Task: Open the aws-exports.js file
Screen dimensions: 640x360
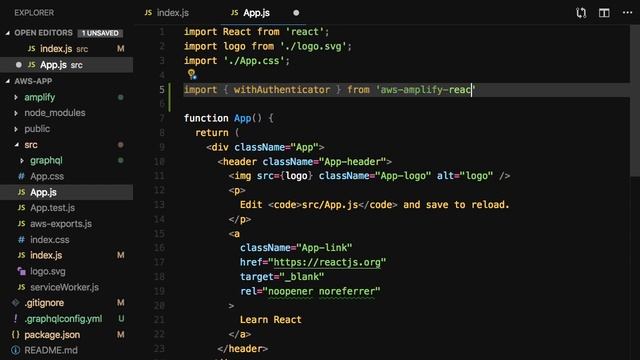Action: pos(61,224)
